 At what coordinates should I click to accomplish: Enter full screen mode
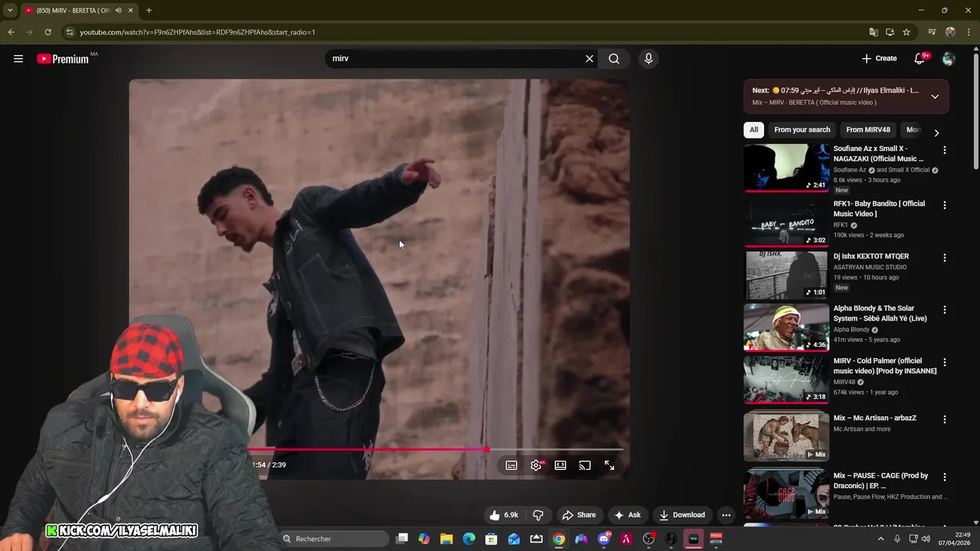(609, 465)
